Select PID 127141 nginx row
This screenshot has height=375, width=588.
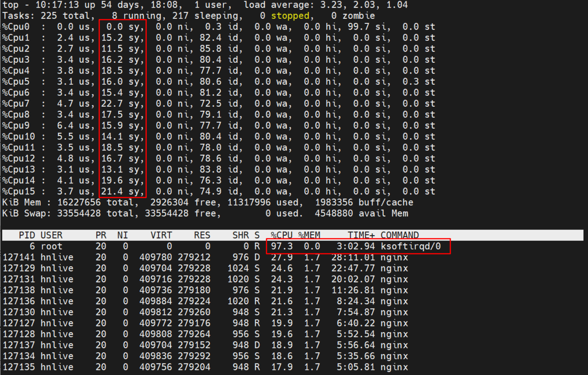point(205,257)
